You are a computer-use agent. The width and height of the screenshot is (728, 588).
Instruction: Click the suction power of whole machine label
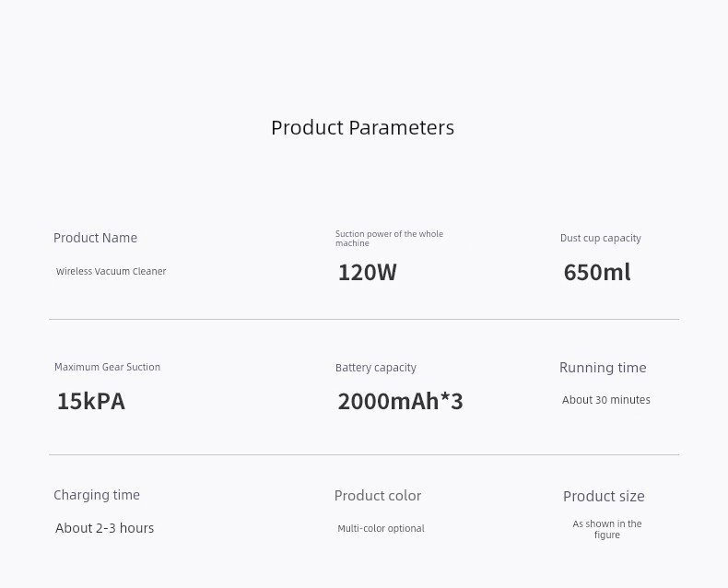tap(389, 239)
